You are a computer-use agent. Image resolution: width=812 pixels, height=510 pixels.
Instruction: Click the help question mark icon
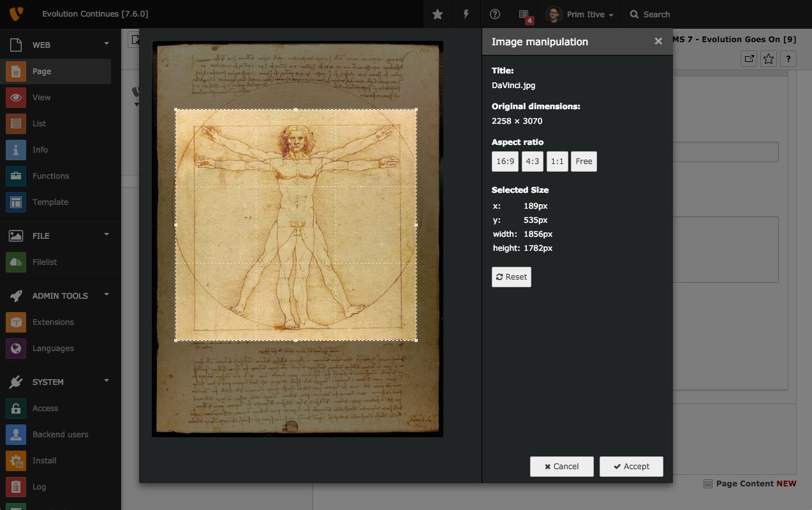pyautogui.click(x=495, y=14)
